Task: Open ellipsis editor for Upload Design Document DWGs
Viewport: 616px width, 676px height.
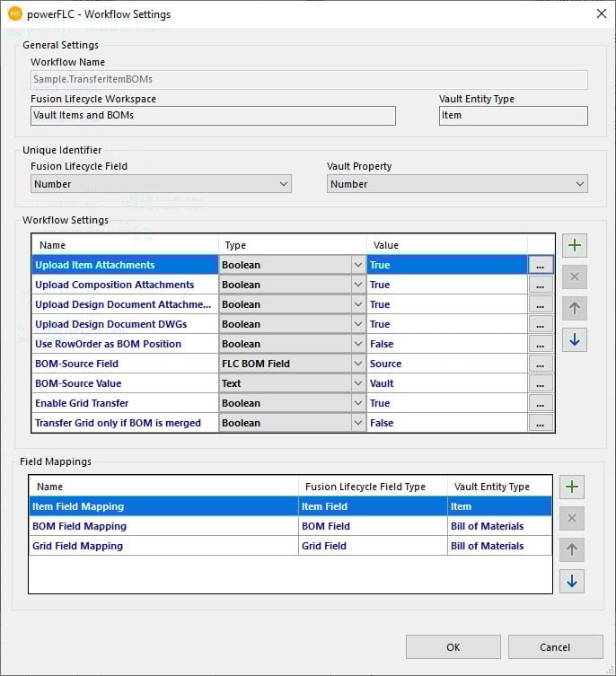Action: tap(540, 325)
